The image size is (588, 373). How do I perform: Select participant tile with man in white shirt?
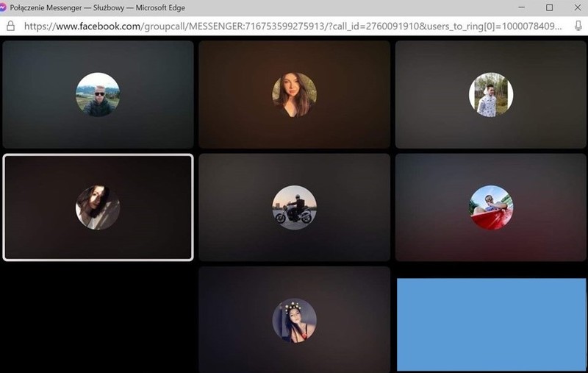pyautogui.click(x=491, y=95)
